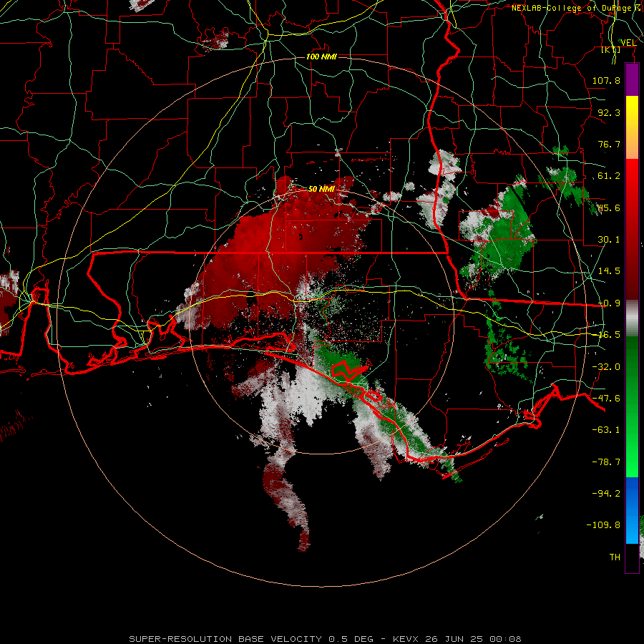Click the -0.9 scale value
The height and width of the screenshot is (644, 644).
point(609,303)
